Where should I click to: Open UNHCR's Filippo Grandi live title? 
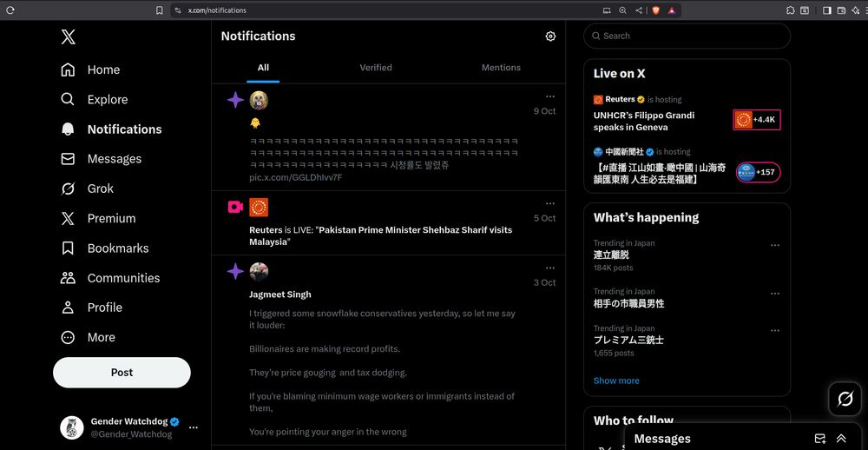(x=644, y=122)
